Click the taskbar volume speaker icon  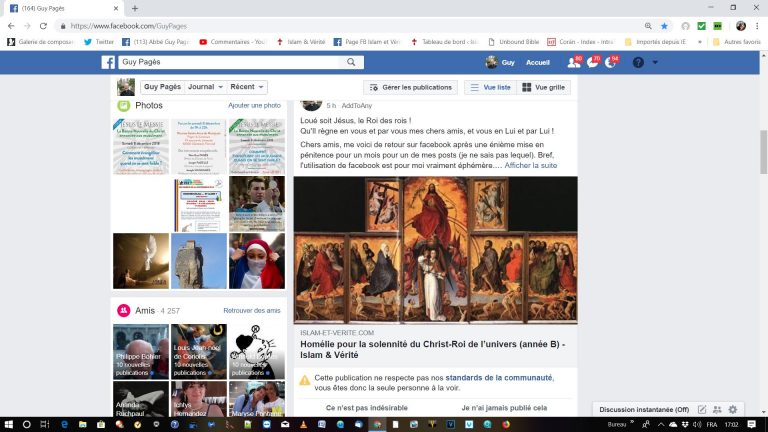pos(696,424)
